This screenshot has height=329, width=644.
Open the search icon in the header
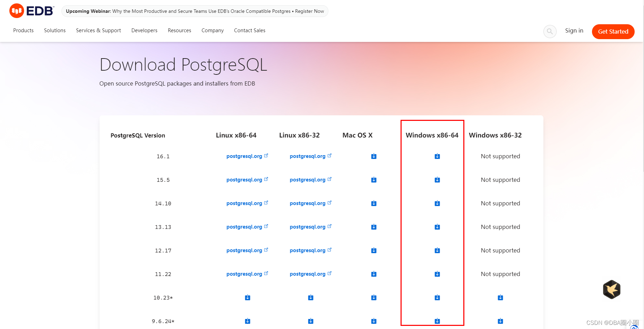(550, 31)
